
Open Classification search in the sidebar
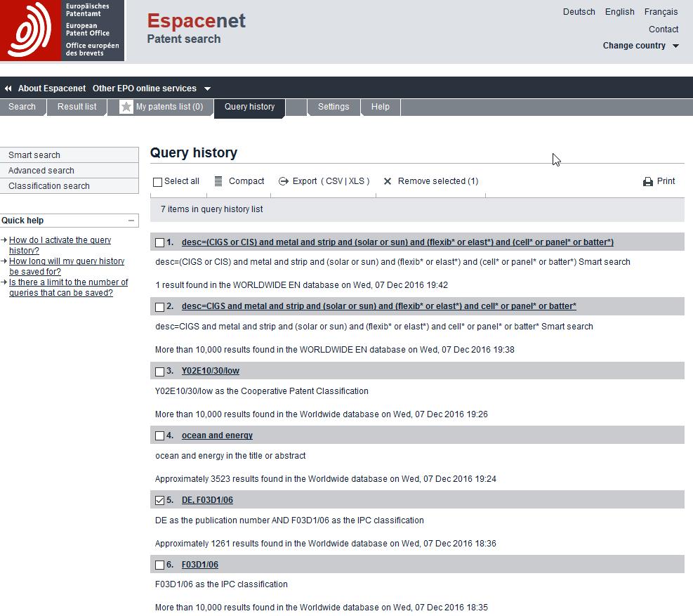click(69, 186)
